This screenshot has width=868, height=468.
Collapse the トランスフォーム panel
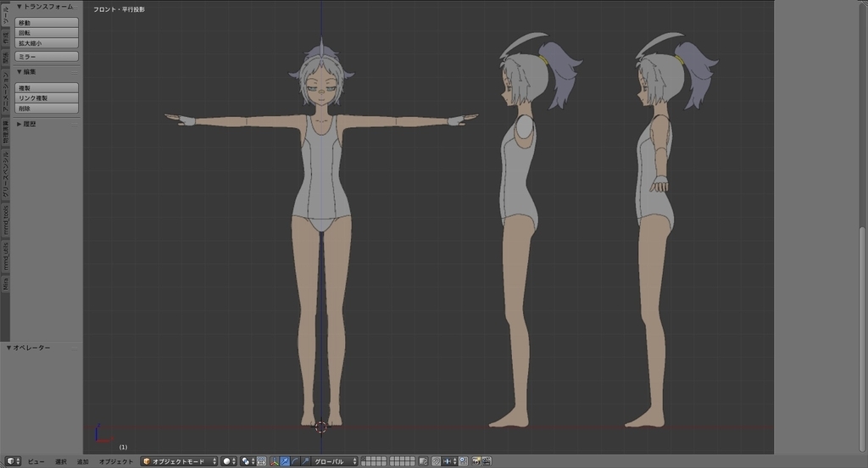click(x=19, y=7)
